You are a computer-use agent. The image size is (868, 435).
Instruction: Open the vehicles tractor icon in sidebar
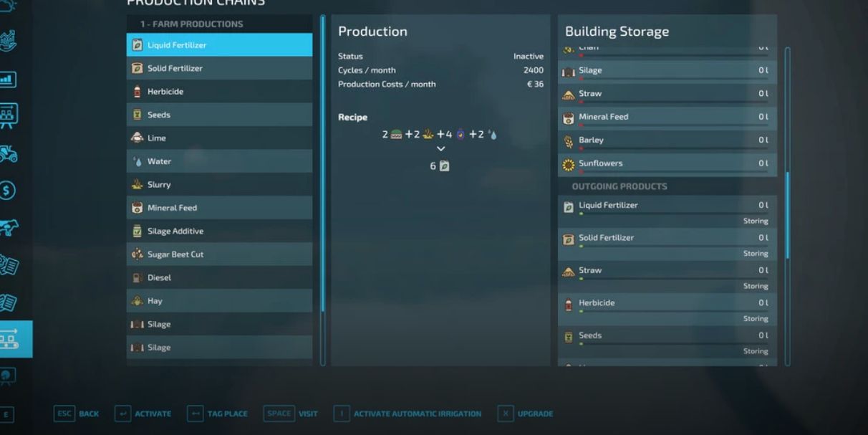click(9, 153)
